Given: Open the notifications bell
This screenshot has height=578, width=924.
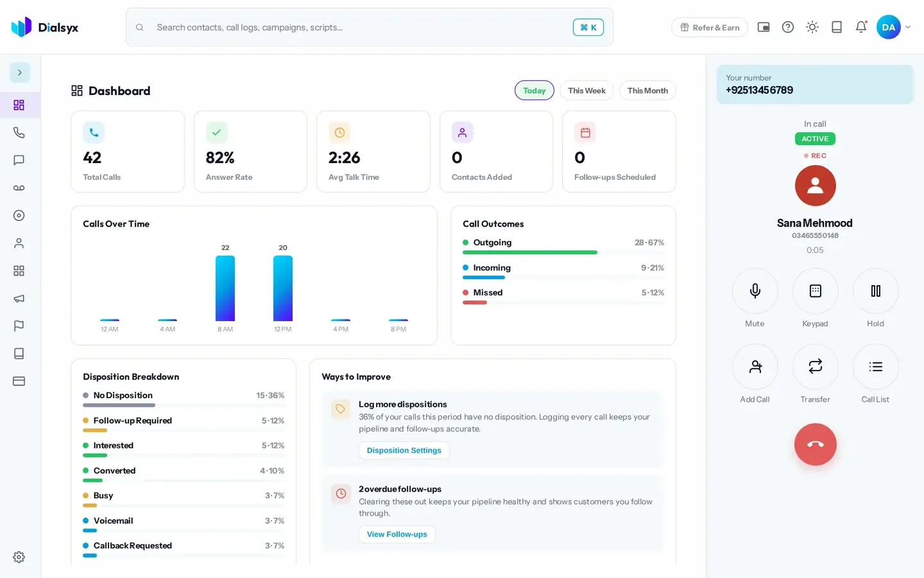Looking at the screenshot, I should tap(861, 27).
